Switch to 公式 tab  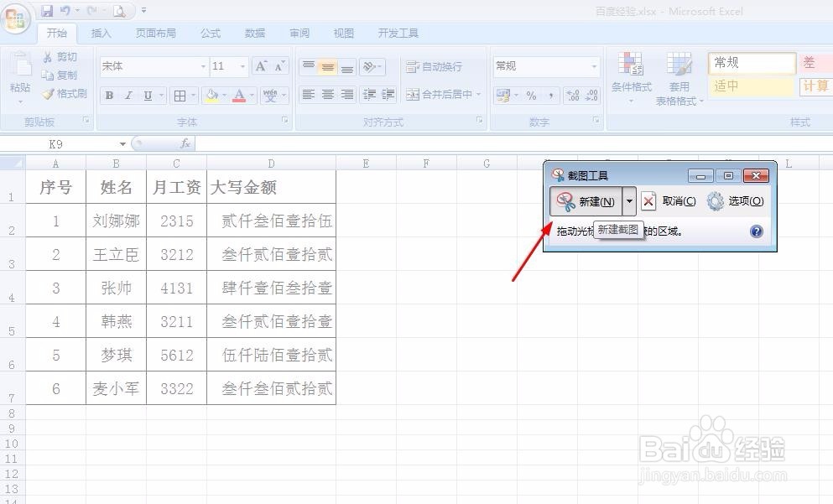tap(211, 33)
